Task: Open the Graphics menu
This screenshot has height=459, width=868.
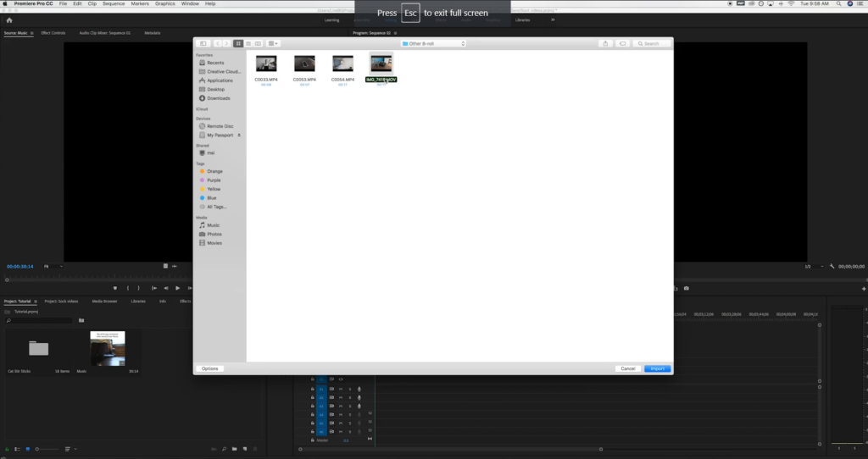Action: tap(165, 3)
